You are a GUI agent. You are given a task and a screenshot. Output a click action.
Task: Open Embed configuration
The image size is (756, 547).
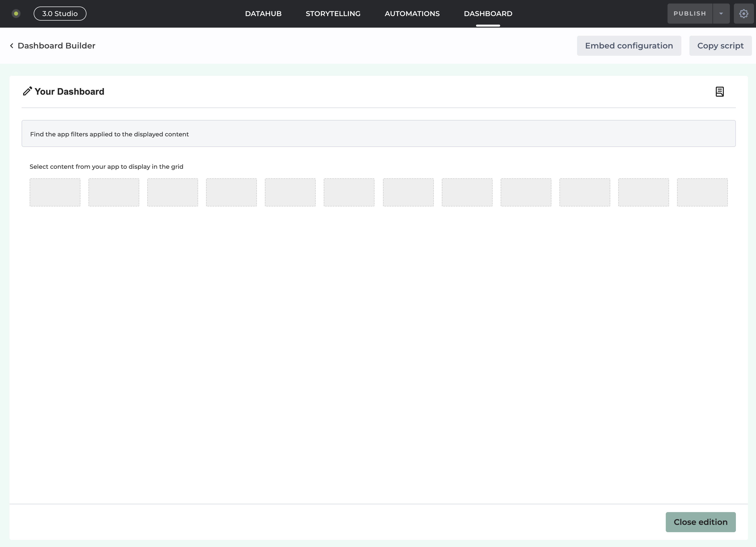629,46
